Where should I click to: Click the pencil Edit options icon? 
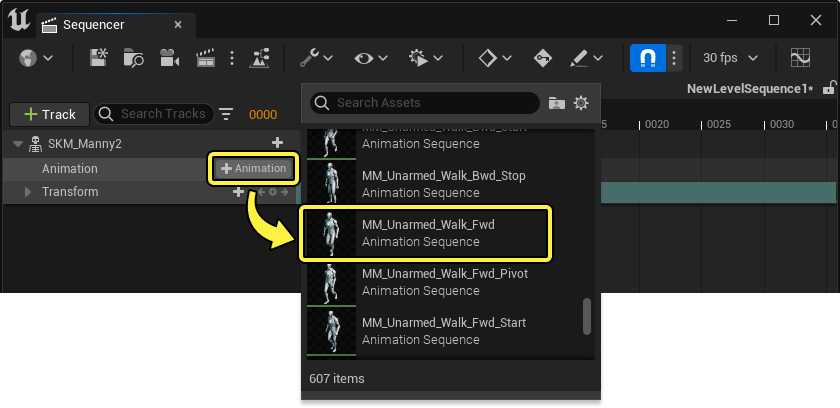click(579, 58)
